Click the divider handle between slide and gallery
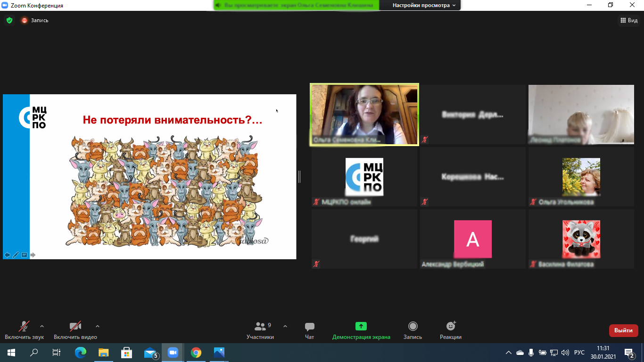Screen dimensions: 644x362 point(299,177)
